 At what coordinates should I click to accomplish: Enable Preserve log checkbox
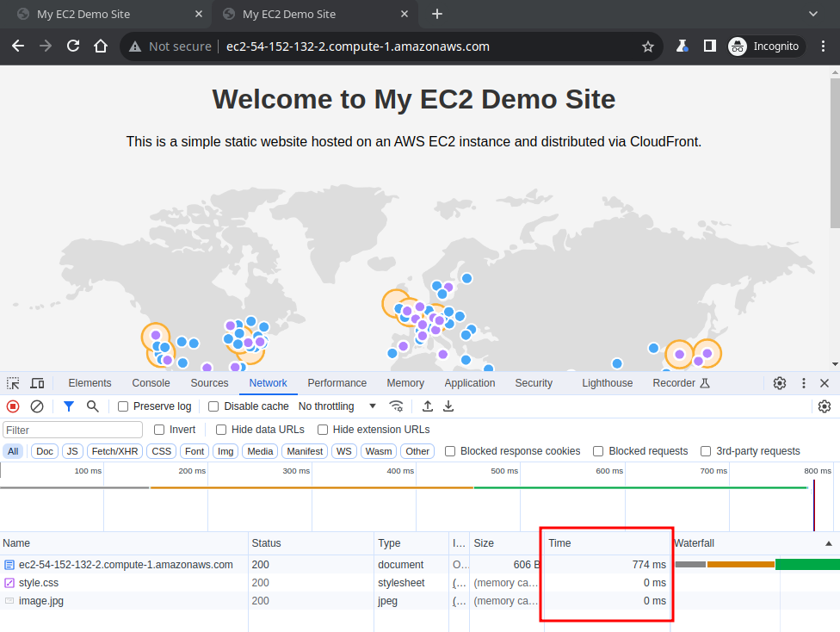pyautogui.click(x=123, y=407)
